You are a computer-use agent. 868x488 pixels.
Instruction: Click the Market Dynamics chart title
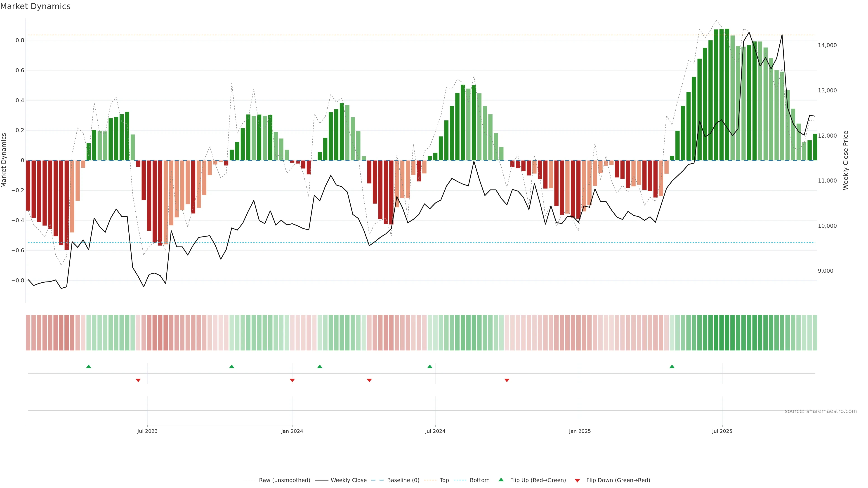pos(35,6)
